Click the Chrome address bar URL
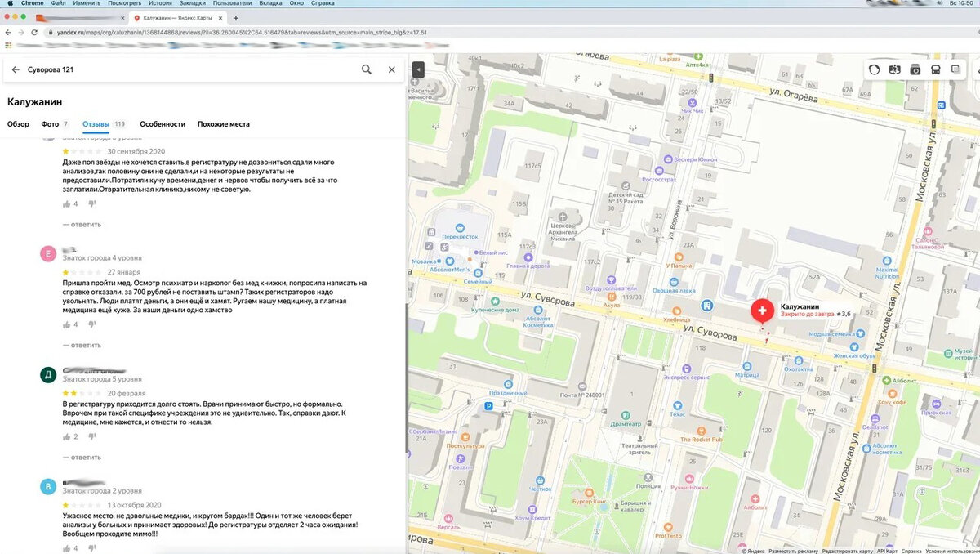This screenshot has height=554, width=980. pos(242,32)
